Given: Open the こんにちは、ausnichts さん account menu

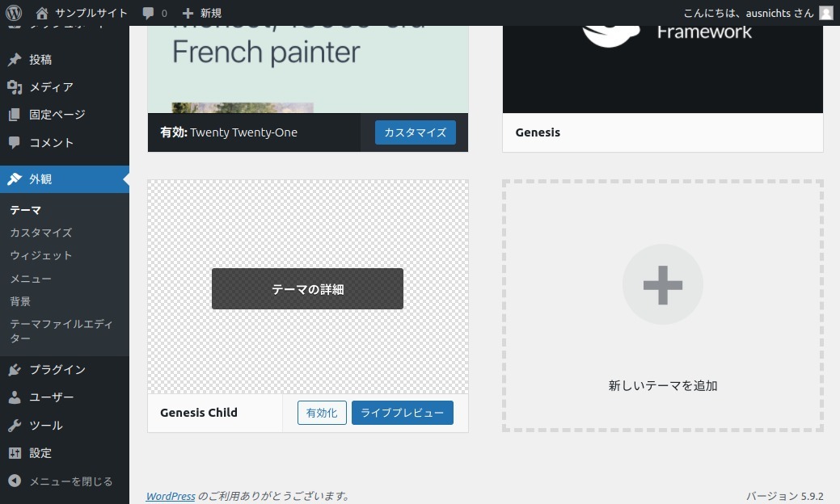Looking at the screenshot, I should (758, 13).
